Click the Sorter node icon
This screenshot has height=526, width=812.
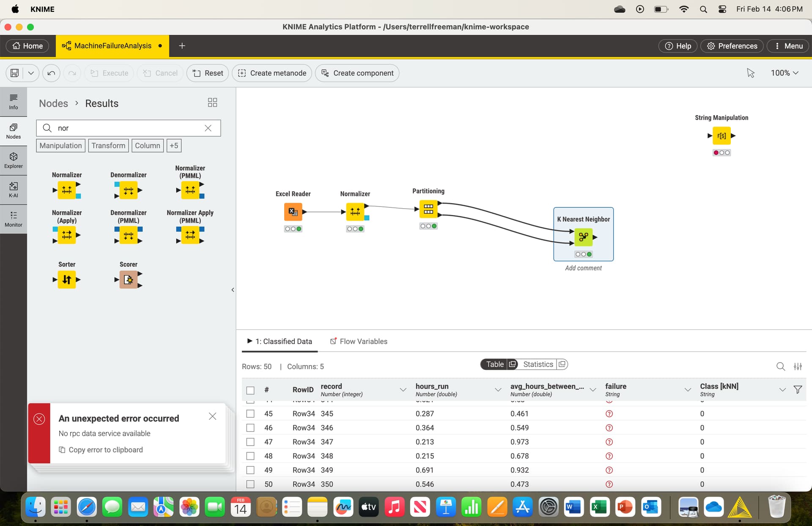pyautogui.click(x=67, y=280)
